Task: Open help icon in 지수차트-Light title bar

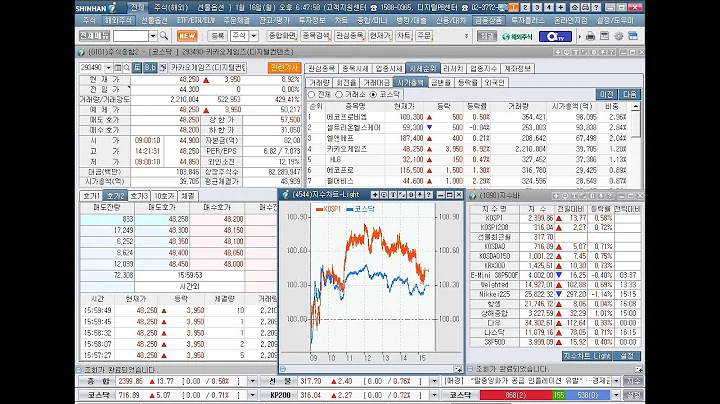Action: pos(428,195)
